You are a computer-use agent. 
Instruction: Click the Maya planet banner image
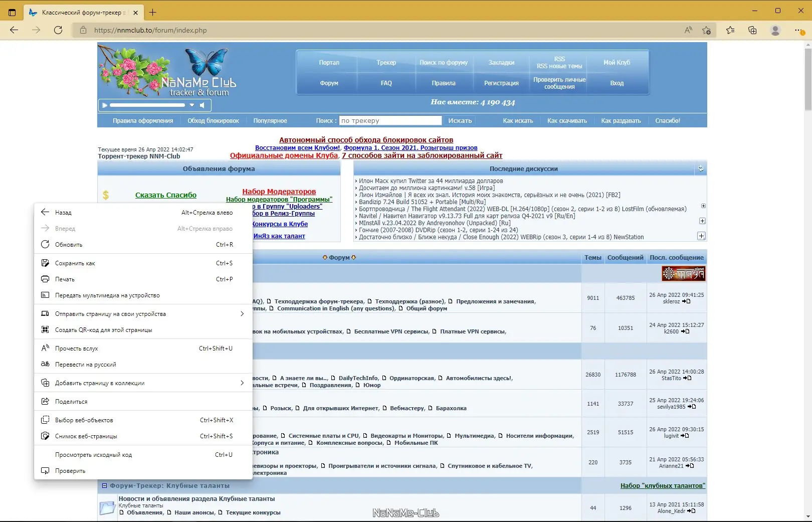click(684, 273)
